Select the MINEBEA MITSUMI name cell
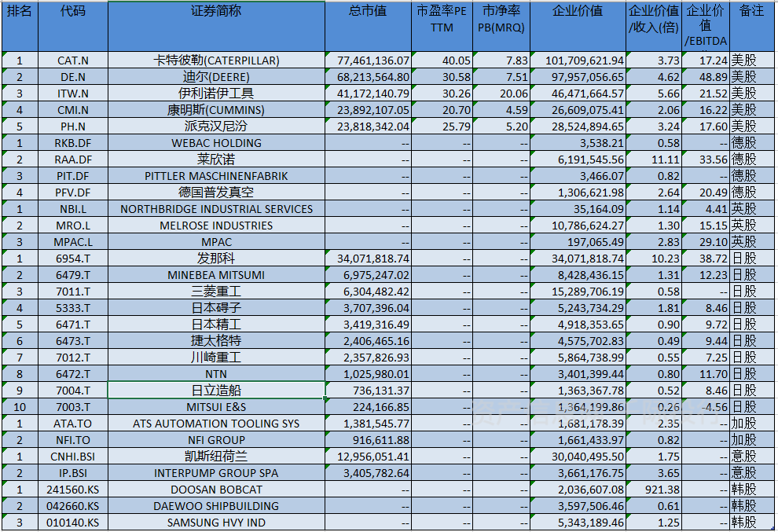Viewport: 778px width, 532px height. click(x=216, y=275)
